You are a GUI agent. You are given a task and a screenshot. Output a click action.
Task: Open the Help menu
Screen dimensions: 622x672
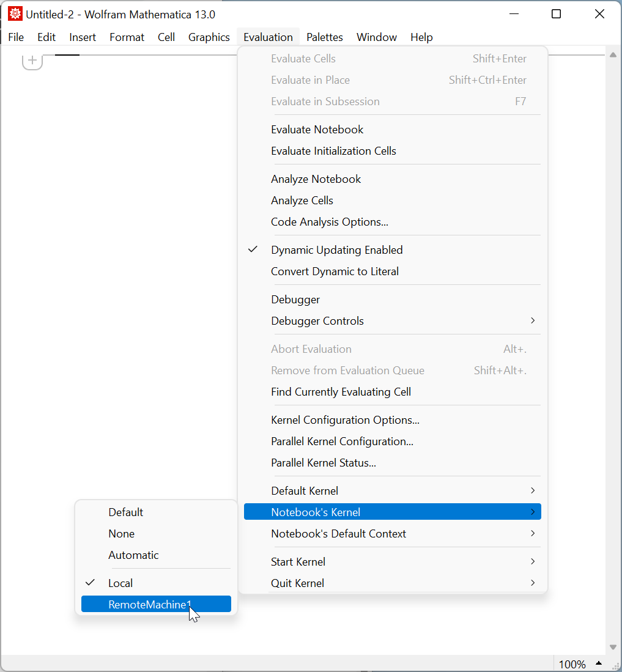pyautogui.click(x=421, y=37)
